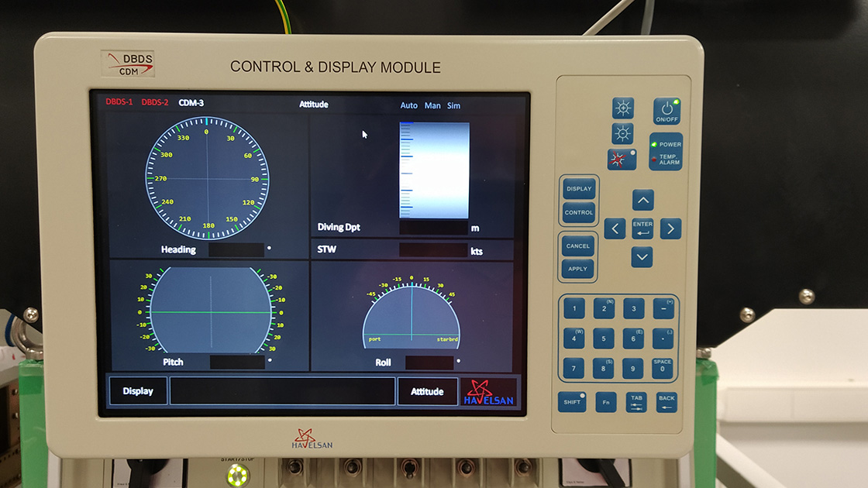
Task: Tap the decimal point key
Action: [663, 338]
